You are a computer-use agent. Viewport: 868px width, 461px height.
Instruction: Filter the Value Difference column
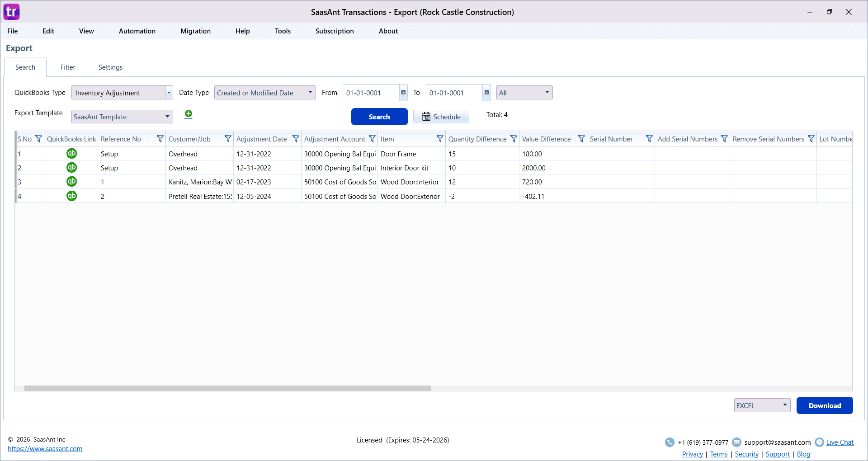pyautogui.click(x=581, y=139)
